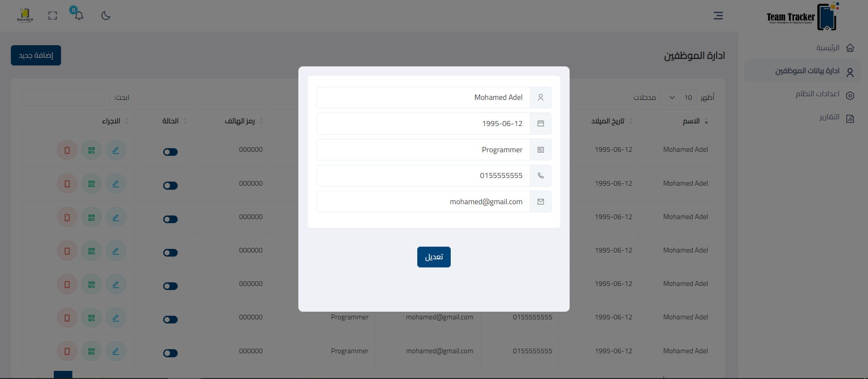Toggle status switch in fifth employee row
868x379 pixels.
pyautogui.click(x=170, y=286)
